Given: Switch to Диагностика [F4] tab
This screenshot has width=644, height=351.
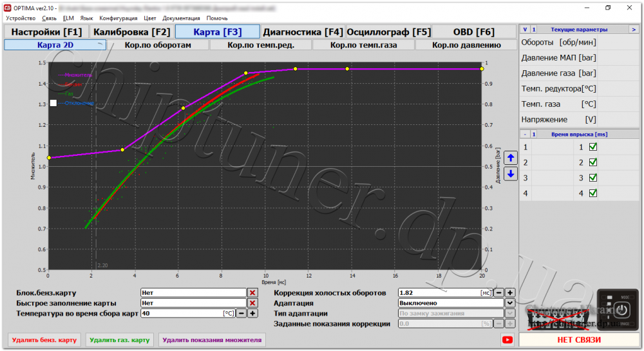Looking at the screenshot, I should coord(303,32).
